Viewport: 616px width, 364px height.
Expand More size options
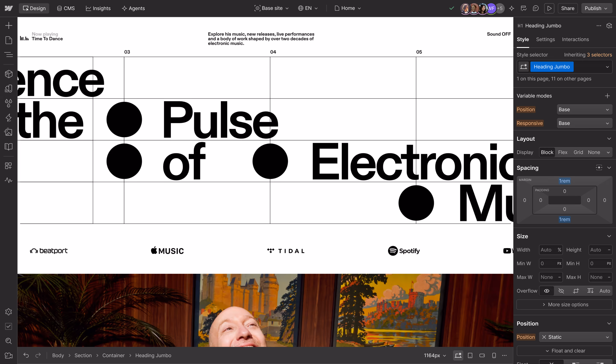[x=564, y=305]
